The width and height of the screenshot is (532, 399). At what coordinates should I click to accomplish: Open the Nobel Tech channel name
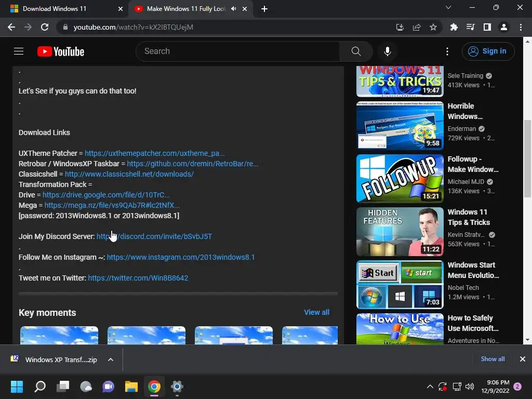463,288
